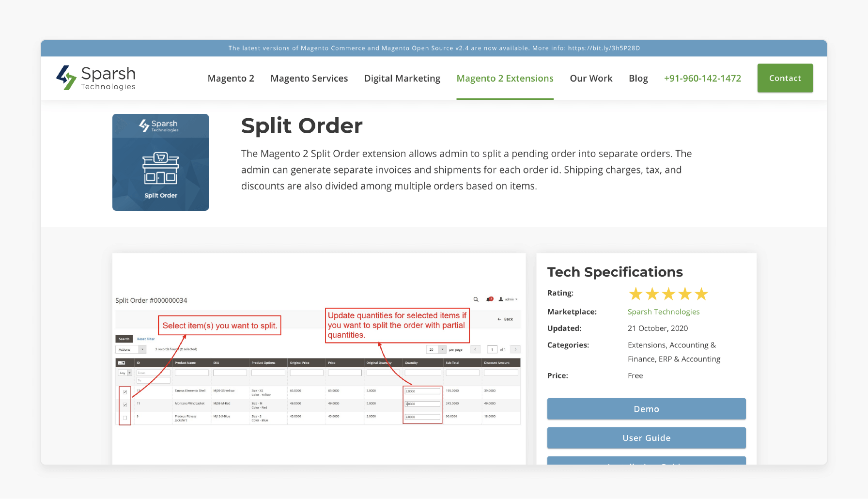Click the Reset Filter link
The height and width of the screenshot is (499, 868).
[x=146, y=339]
